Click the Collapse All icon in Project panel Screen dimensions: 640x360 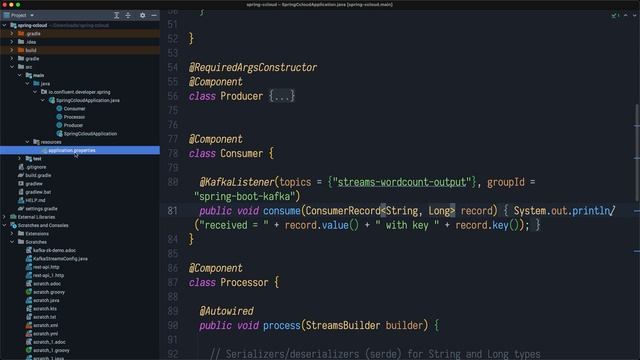pos(128,15)
